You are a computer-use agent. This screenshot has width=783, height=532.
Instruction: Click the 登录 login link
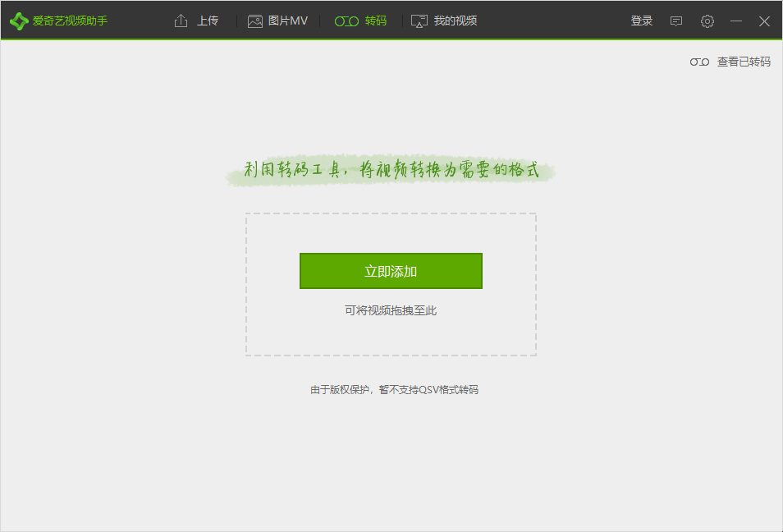(x=642, y=21)
